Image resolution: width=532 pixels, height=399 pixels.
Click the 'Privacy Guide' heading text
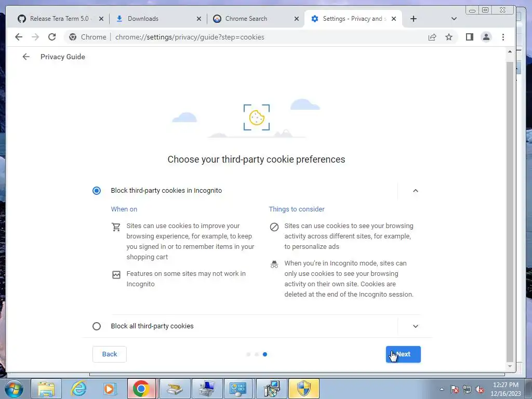pyautogui.click(x=63, y=57)
